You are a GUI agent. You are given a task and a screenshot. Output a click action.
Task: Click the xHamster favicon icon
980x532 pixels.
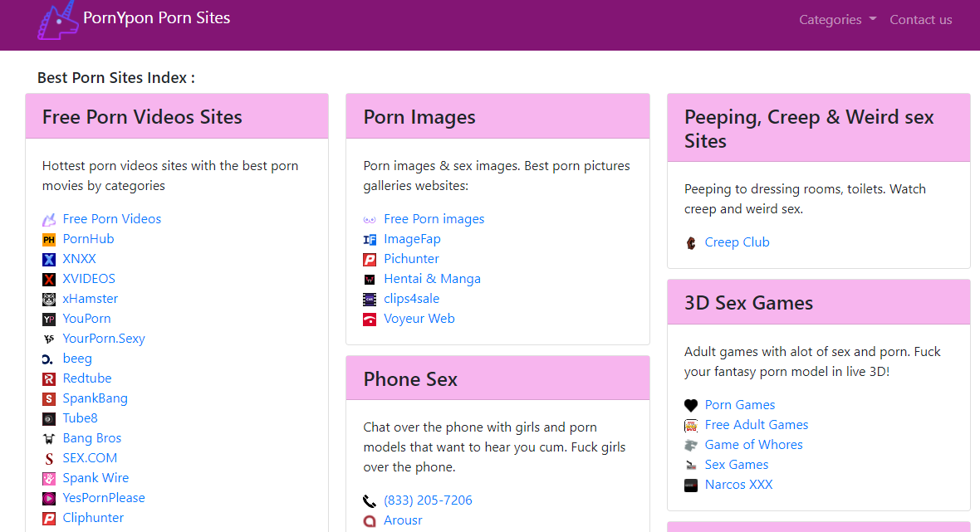coord(49,299)
